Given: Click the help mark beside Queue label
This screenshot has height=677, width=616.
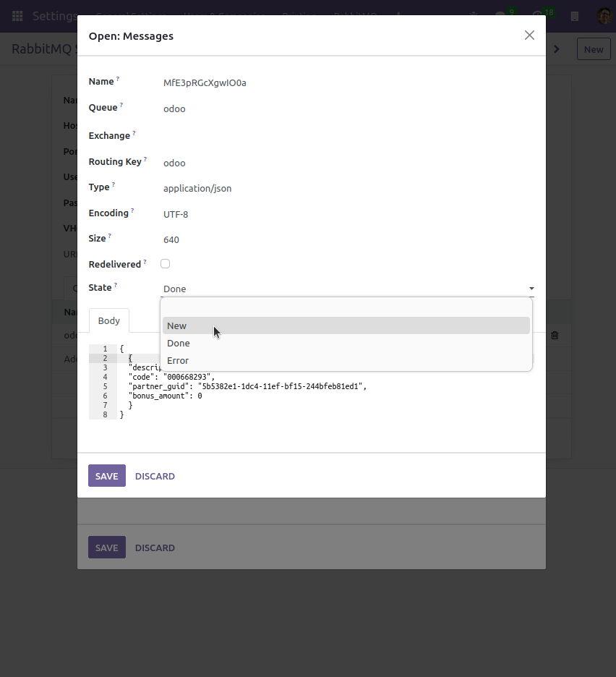Looking at the screenshot, I should click(x=121, y=105).
